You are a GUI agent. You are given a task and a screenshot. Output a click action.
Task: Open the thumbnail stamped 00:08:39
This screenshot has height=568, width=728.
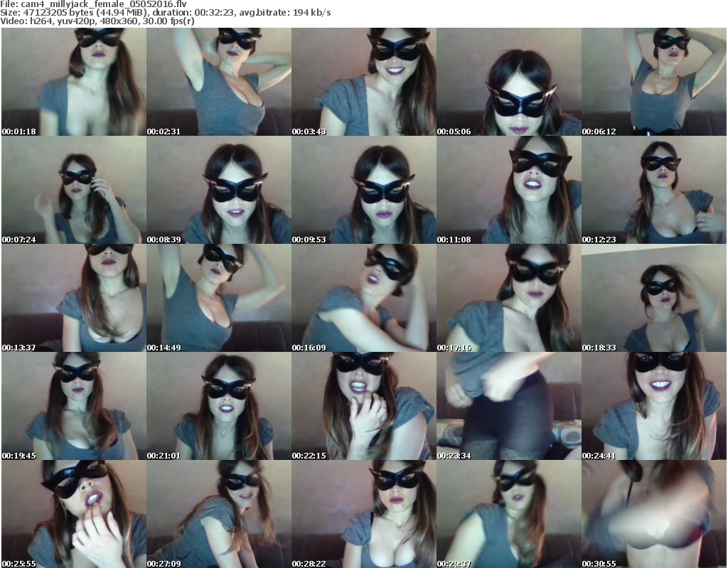click(x=219, y=190)
